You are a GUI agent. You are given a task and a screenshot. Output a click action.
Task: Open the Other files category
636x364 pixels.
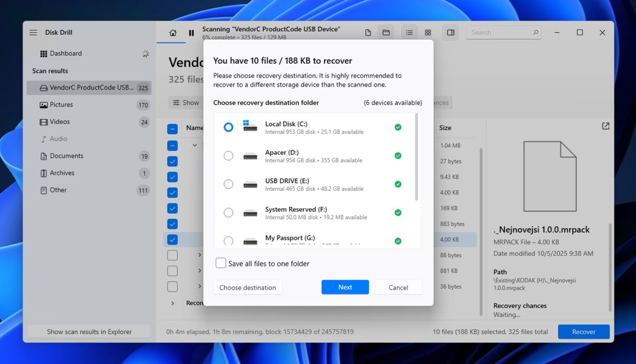tap(58, 190)
